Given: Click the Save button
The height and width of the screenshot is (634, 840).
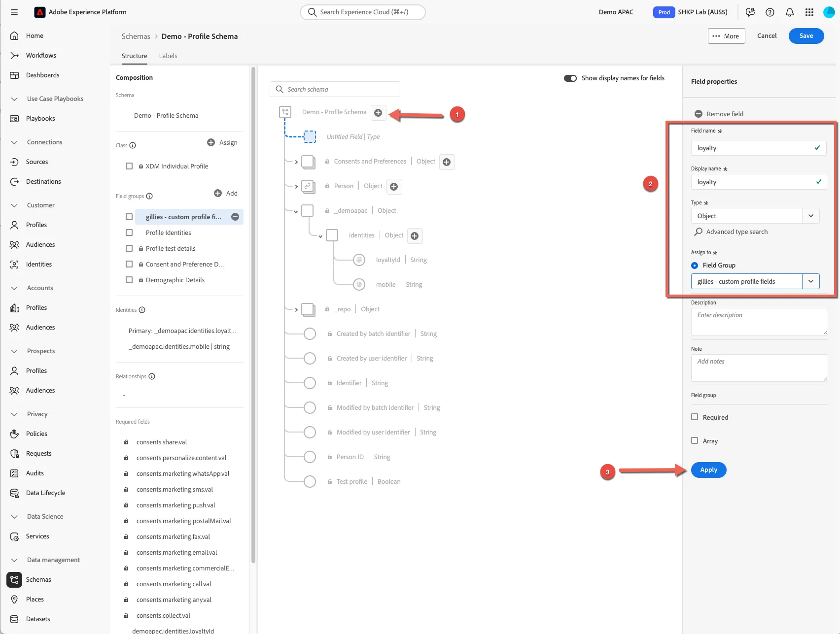Looking at the screenshot, I should (x=806, y=35).
